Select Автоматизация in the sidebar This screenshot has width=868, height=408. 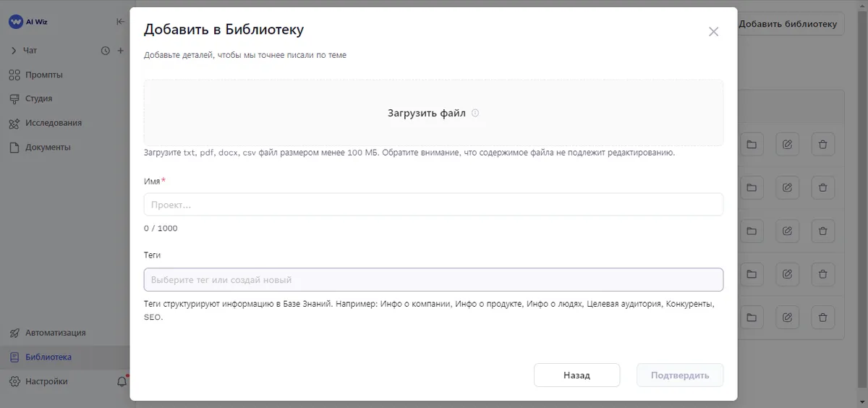(55, 333)
